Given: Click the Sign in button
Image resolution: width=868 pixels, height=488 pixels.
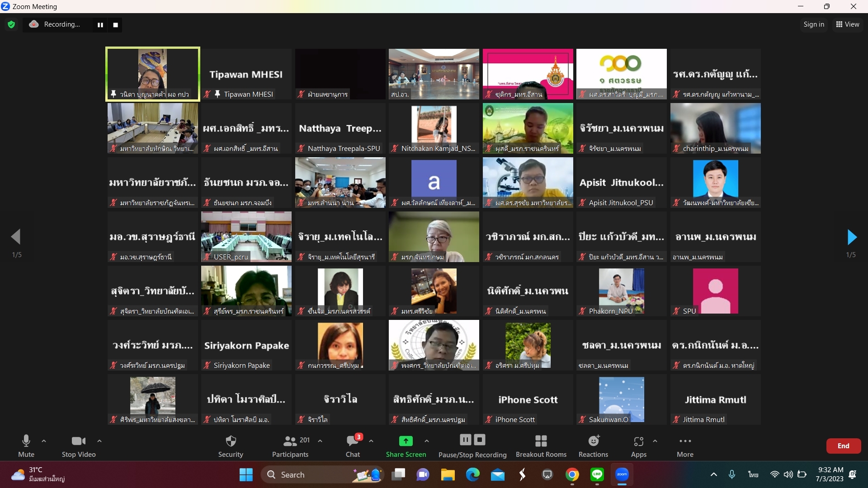Looking at the screenshot, I should [814, 24].
